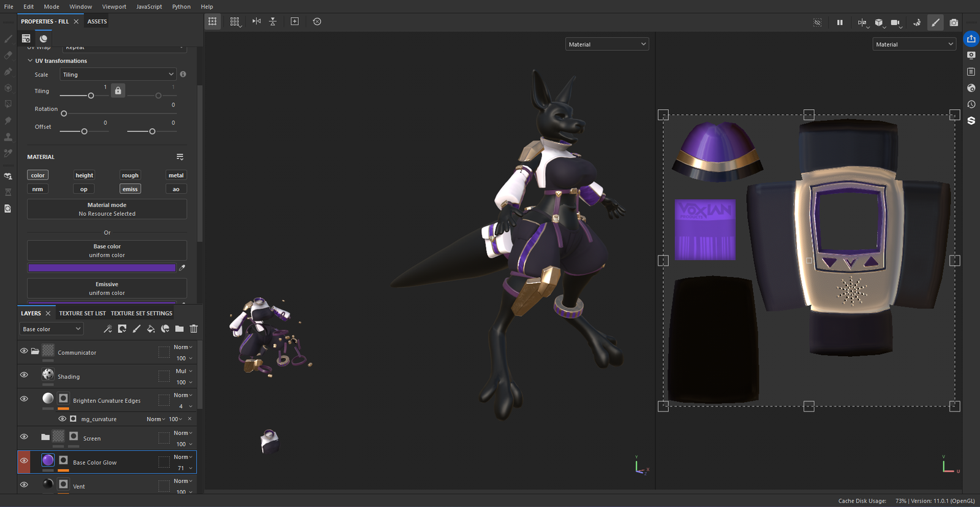This screenshot has height=507, width=980.
Task: Open the Base color channel dropdown in Layers
Action: pyautogui.click(x=51, y=329)
